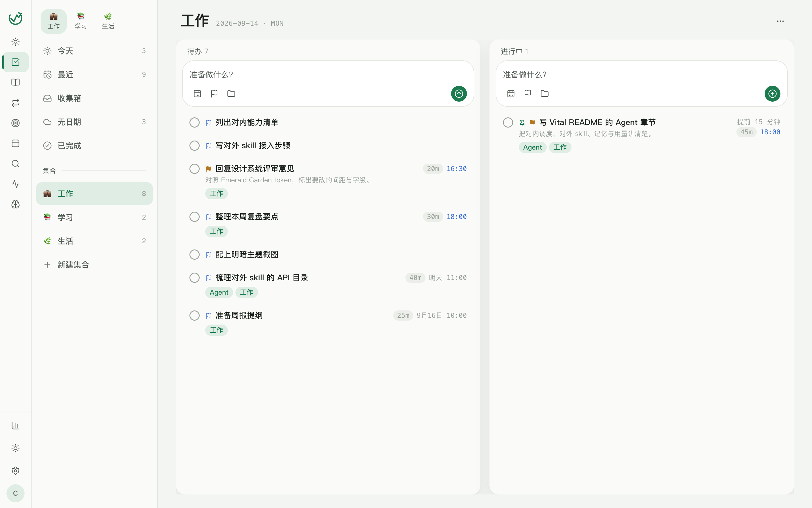
Task: Open the 学习 collection in sidebar
Action: click(94, 217)
